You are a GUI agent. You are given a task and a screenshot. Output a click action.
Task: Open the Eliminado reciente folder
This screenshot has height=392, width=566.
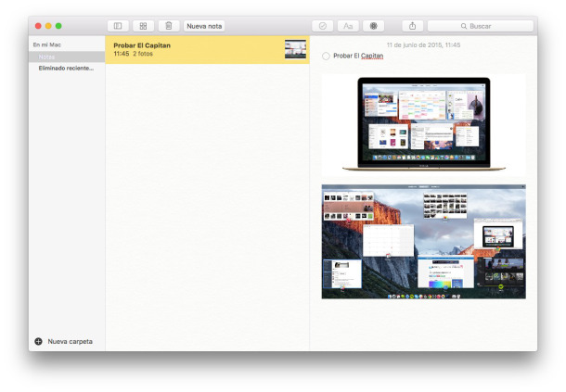pos(67,68)
